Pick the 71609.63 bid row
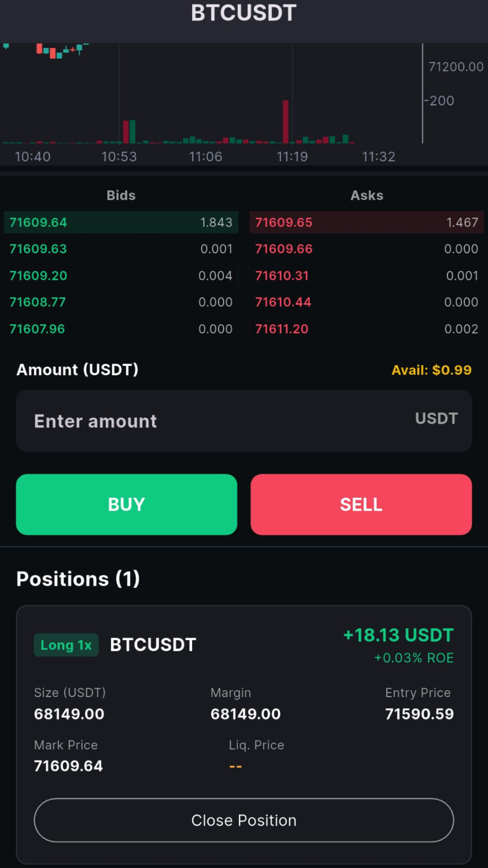 point(121,249)
